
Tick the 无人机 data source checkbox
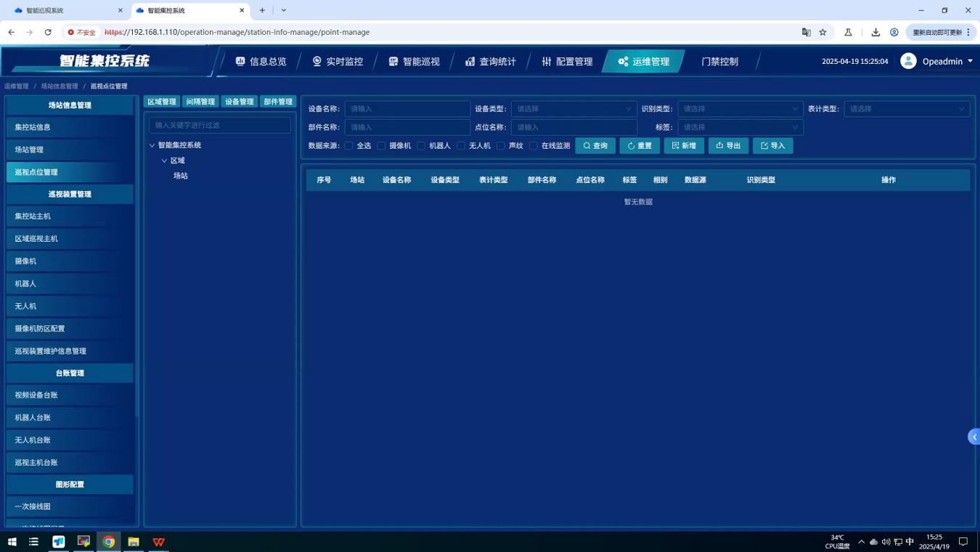(x=461, y=146)
